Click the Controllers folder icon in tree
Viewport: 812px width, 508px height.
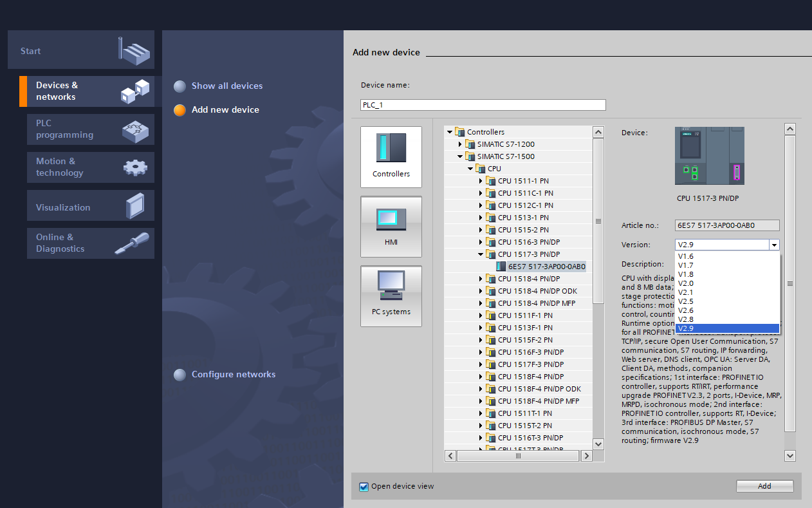point(460,132)
